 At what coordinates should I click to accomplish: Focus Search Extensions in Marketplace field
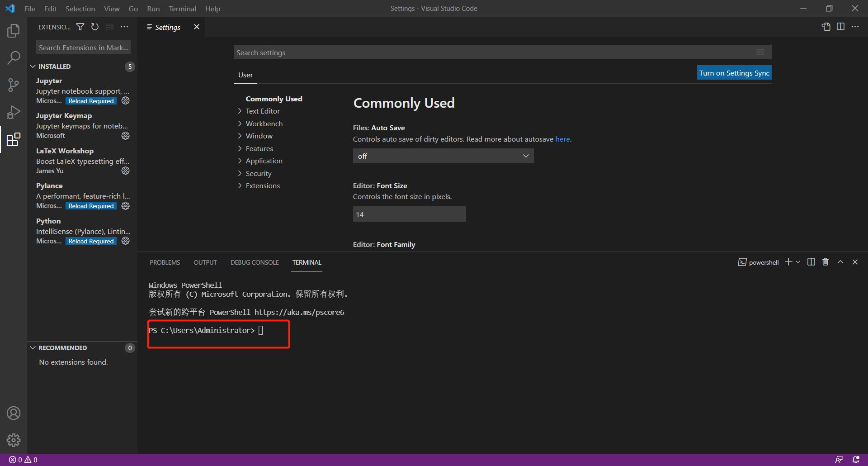tap(84, 48)
